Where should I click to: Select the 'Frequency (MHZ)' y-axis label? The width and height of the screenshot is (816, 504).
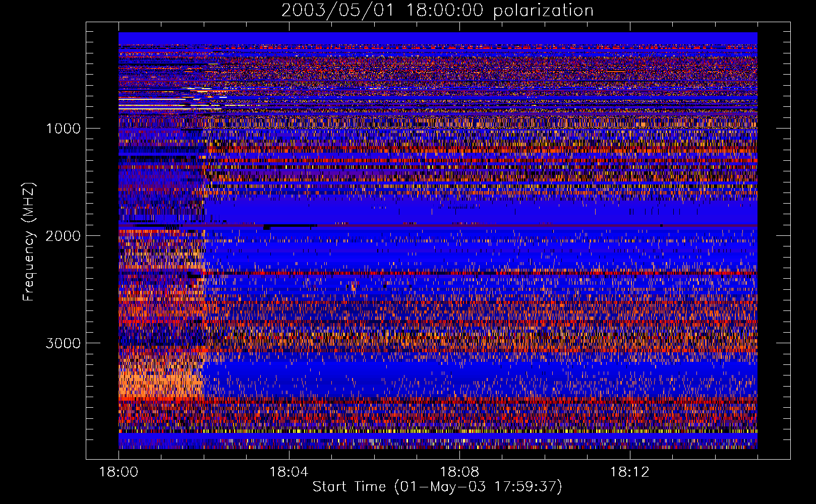tap(28, 242)
